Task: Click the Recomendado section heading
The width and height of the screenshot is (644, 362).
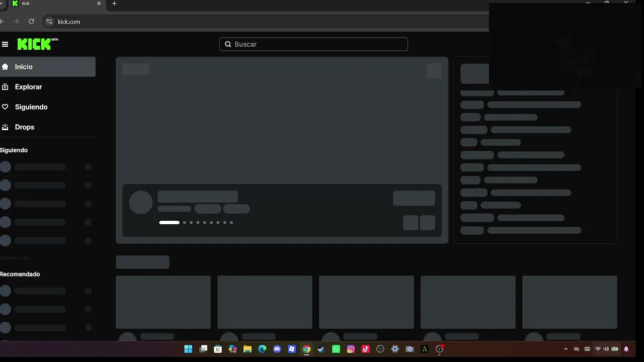Action: [x=20, y=274]
